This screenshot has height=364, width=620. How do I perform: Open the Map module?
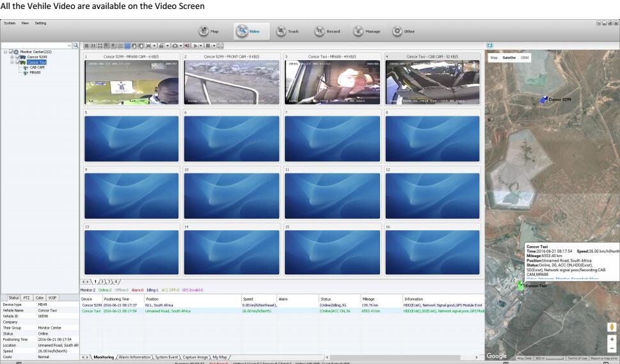pyautogui.click(x=209, y=31)
